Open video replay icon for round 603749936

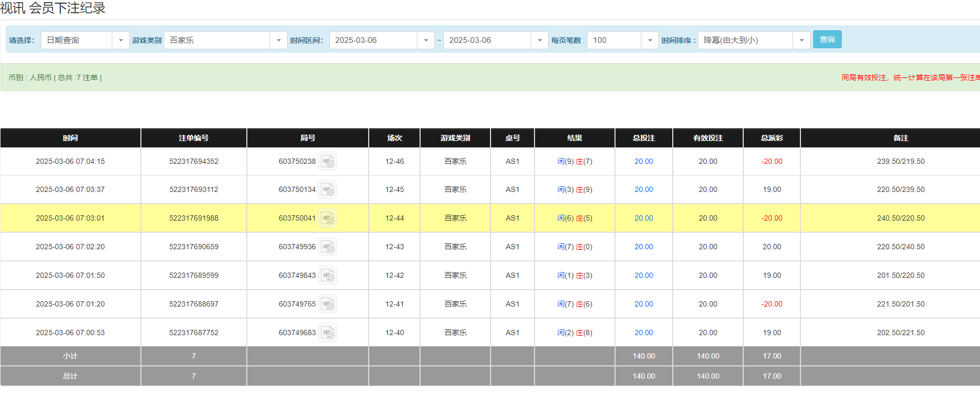(x=328, y=247)
